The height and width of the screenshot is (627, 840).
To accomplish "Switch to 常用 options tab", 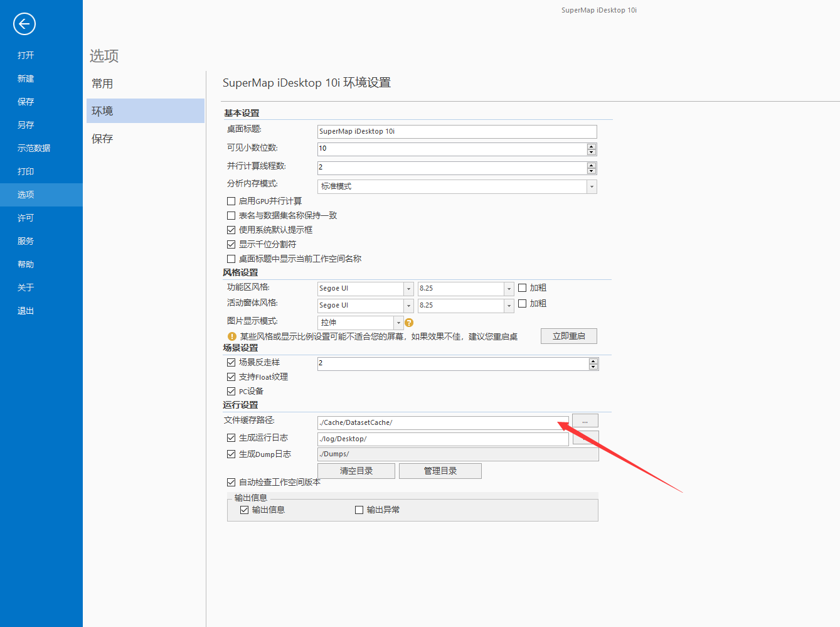I will point(146,83).
